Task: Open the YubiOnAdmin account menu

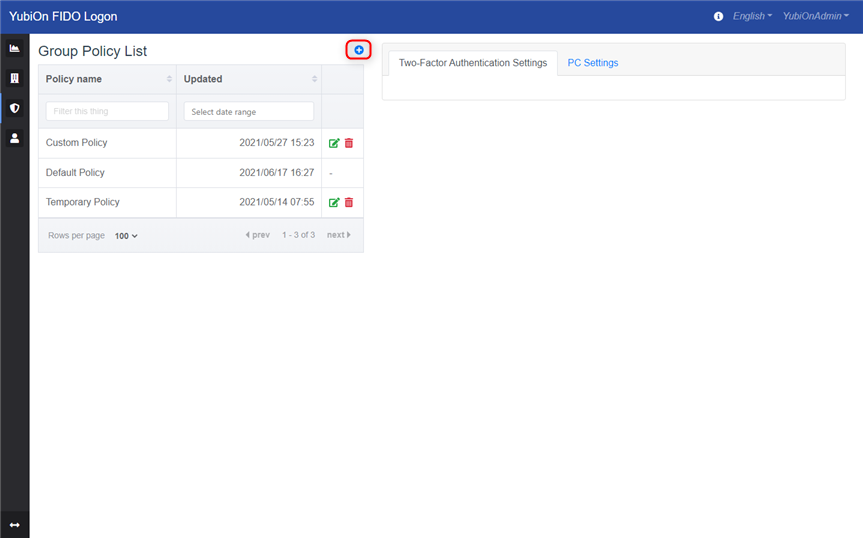Action: 816,17
